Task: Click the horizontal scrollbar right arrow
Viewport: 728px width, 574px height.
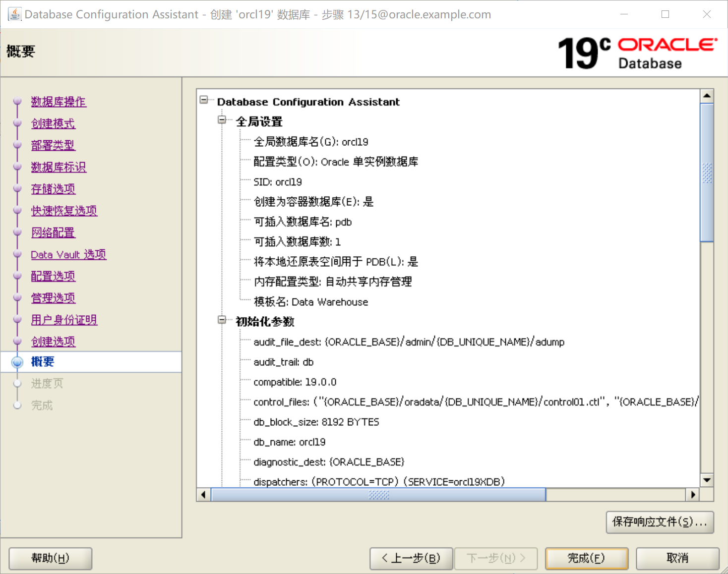Action: pyautogui.click(x=693, y=495)
